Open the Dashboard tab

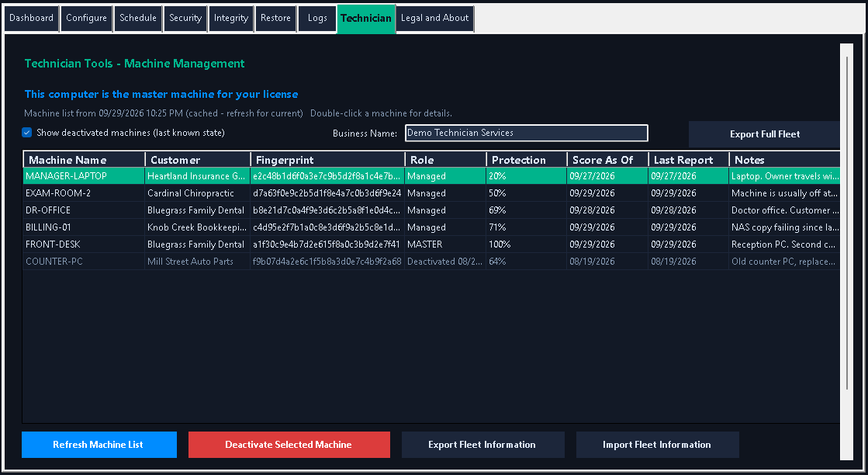click(32, 19)
